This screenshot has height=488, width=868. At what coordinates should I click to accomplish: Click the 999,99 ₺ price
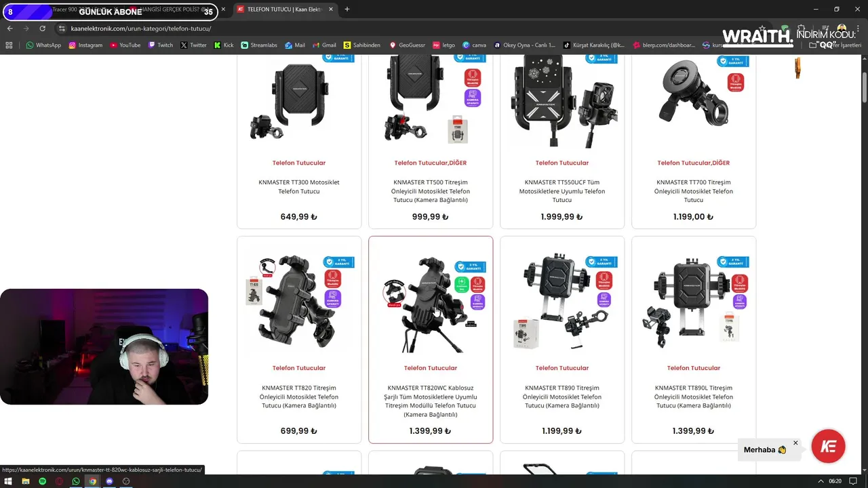click(431, 217)
